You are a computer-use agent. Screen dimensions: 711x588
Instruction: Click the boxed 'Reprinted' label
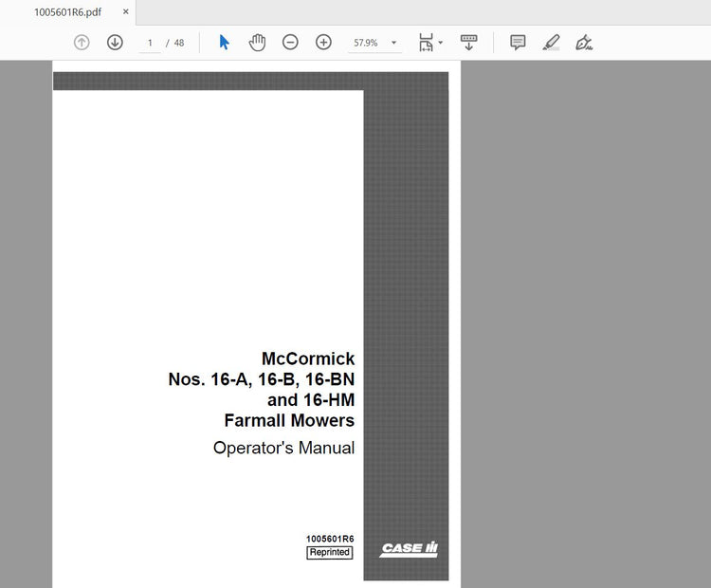pos(330,552)
